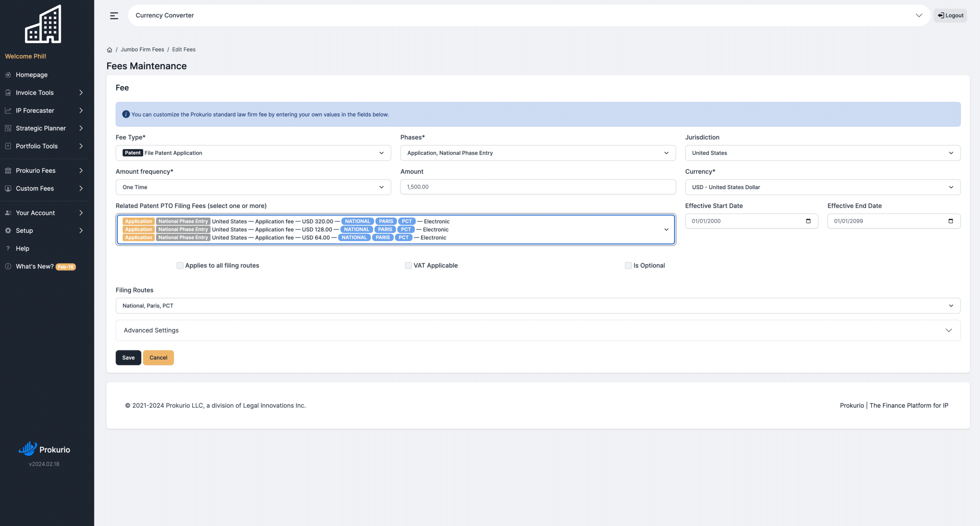Go to Jumbo Firm Fees breadcrumb
The image size is (980, 526).
(142, 49)
